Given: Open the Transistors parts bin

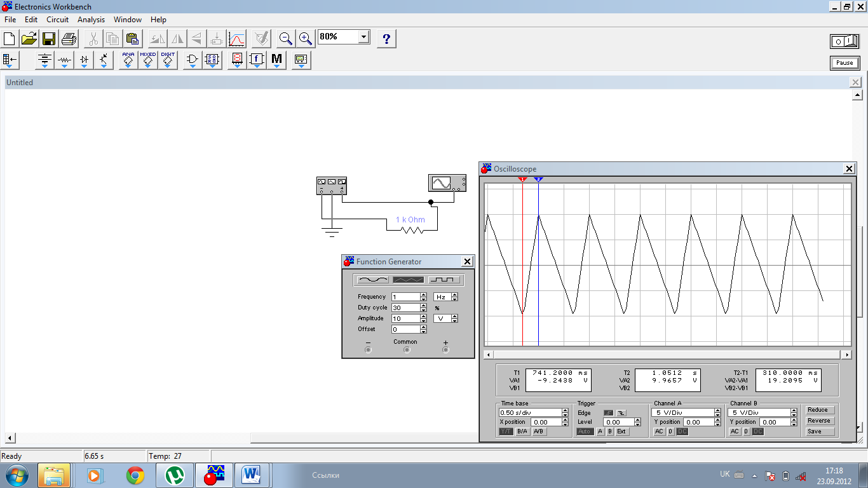Looking at the screenshot, I should [x=104, y=61].
